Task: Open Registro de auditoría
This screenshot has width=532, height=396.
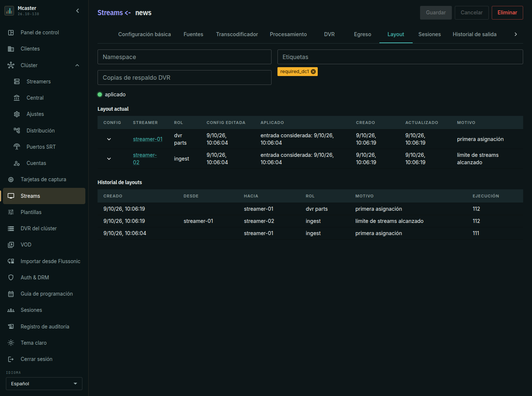Action: pyautogui.click(x=44, y=327)
